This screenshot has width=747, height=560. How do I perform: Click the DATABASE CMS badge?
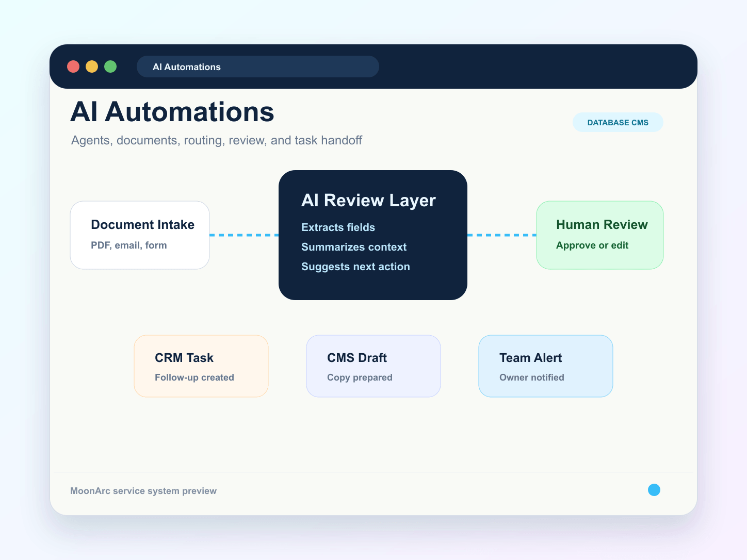coord(618,122)
